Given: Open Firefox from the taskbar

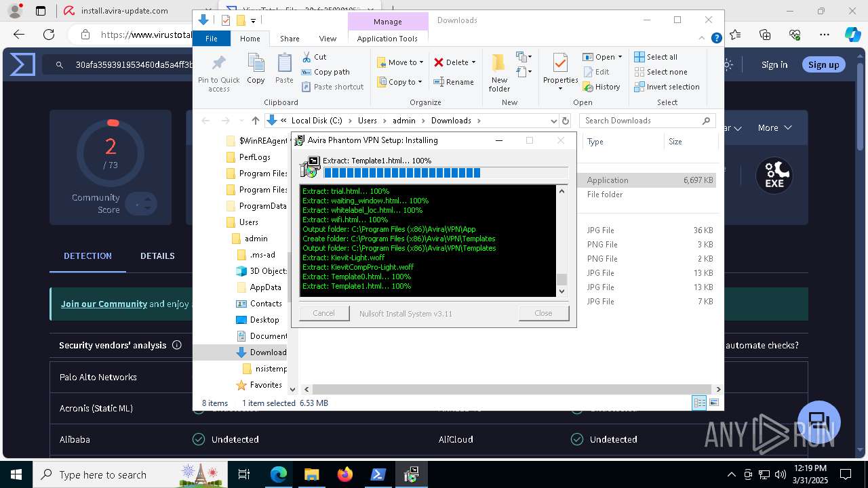Looking at the screenshot, I should click(344, 474).
